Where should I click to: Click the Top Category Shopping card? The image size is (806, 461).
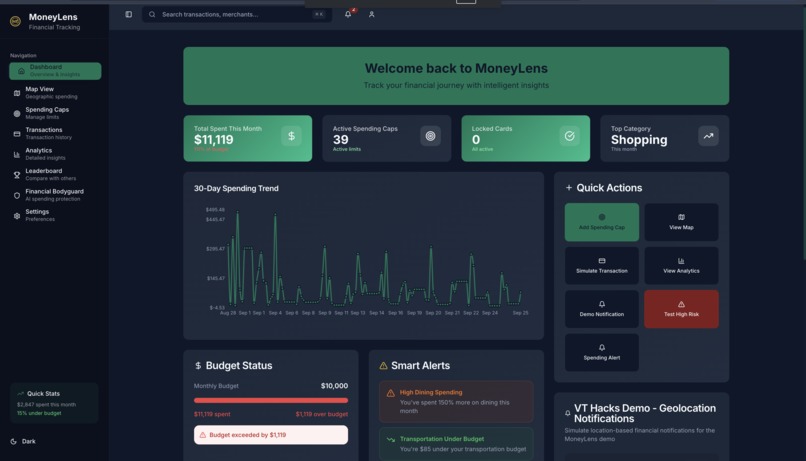click(665, 138)
